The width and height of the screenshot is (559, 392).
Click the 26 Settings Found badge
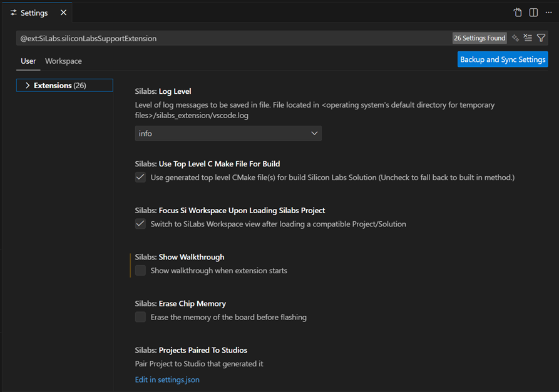(x=480, y=38)
